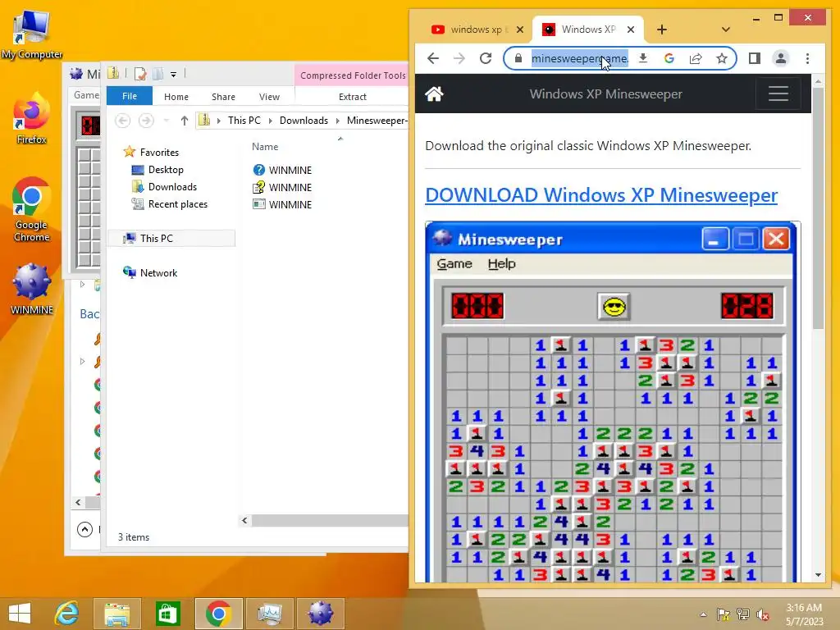Image resolution: width=840 pixels, height=630 pixels.
Task: Click the Chrome address bar URL
Action: click(x=580, y=58)
